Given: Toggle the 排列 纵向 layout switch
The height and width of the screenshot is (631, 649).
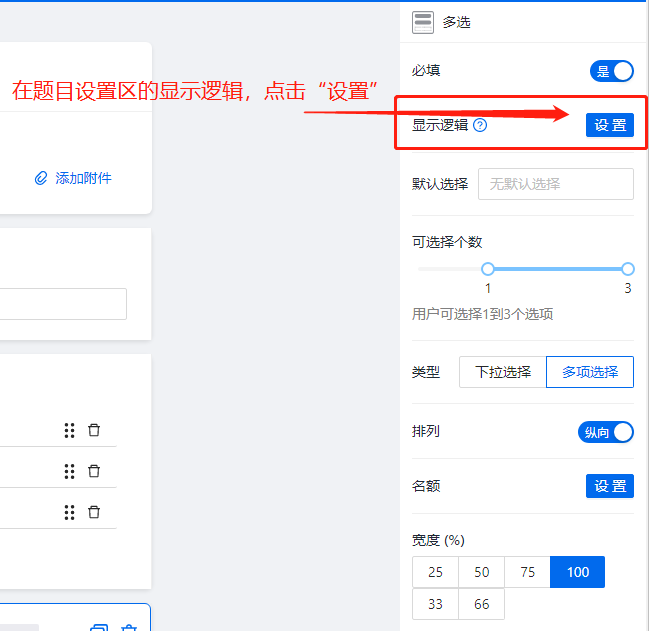Looking at the screenshot, I should tap(606, 432).
